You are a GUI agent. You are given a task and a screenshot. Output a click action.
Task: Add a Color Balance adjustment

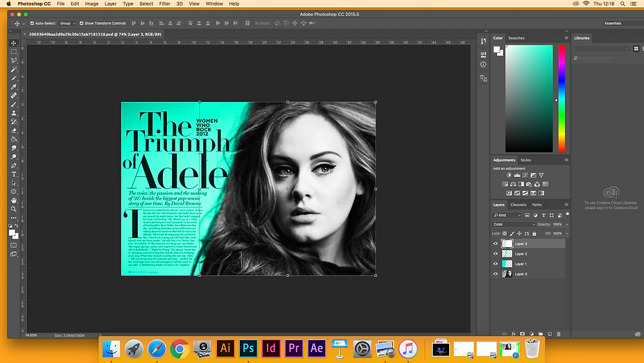point(513,184)
